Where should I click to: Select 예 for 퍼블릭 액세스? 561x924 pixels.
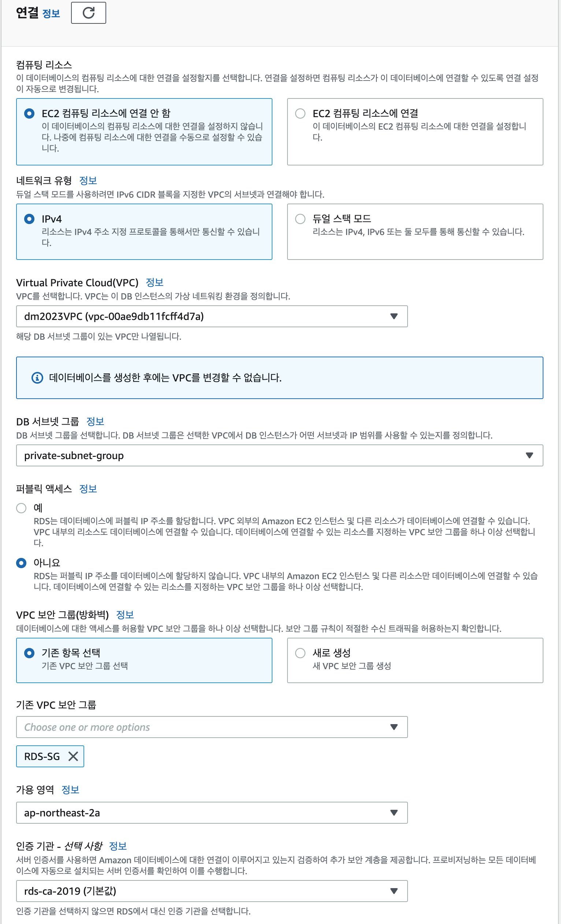coord(21,508)
